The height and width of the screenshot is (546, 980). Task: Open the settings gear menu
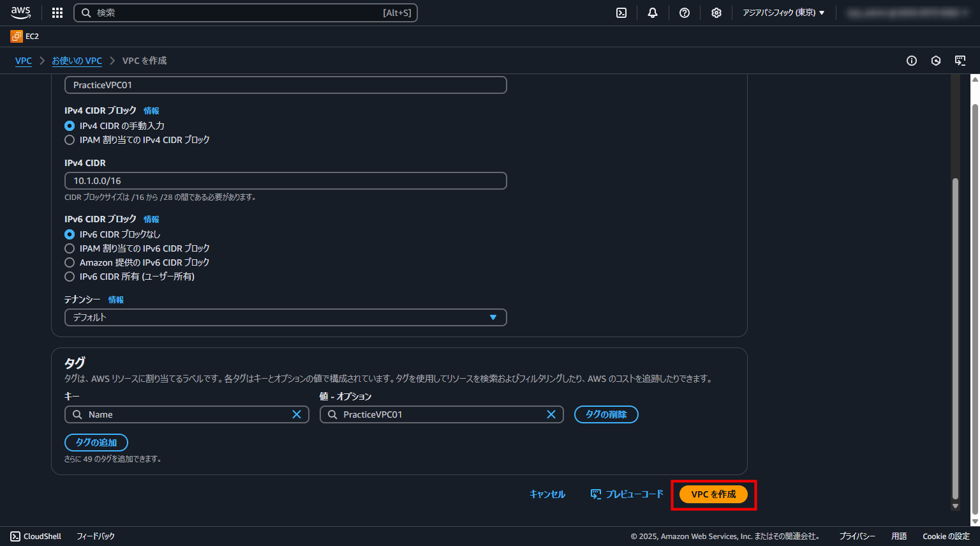[716, 13]
